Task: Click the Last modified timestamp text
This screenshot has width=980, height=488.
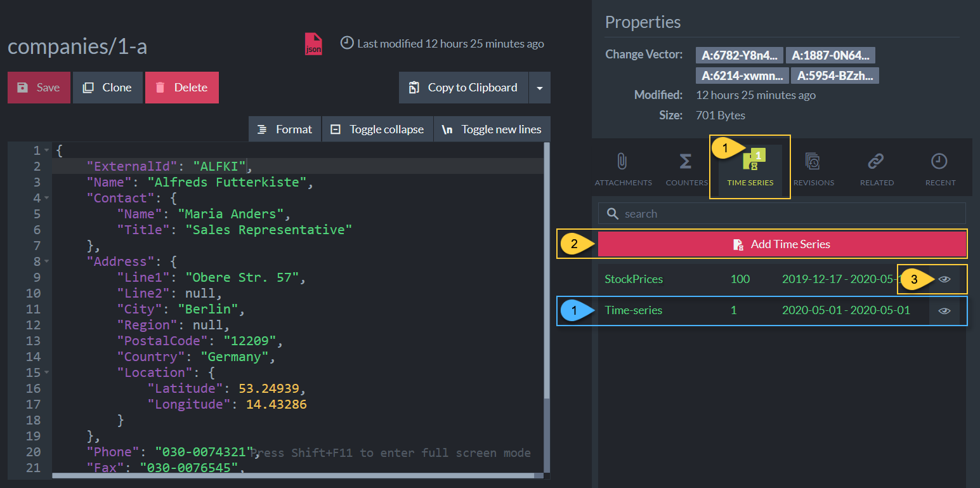Action: 450,44
